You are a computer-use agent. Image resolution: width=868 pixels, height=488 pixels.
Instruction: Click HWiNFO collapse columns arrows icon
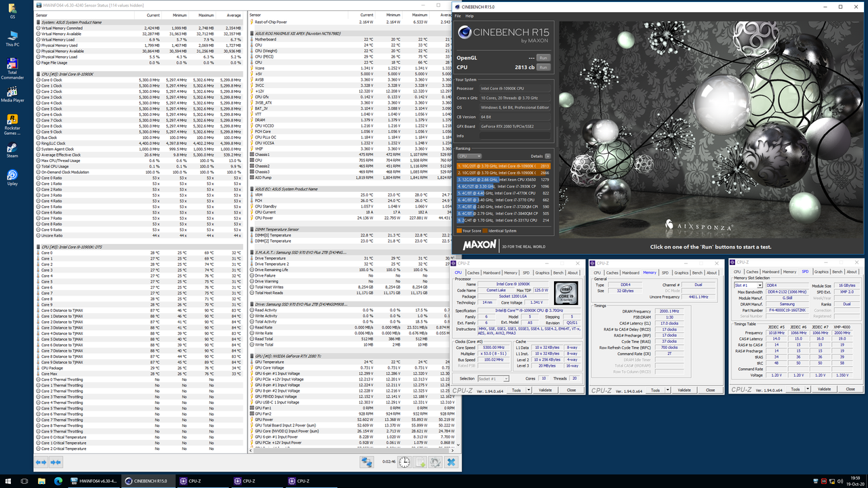pos(56,462)
